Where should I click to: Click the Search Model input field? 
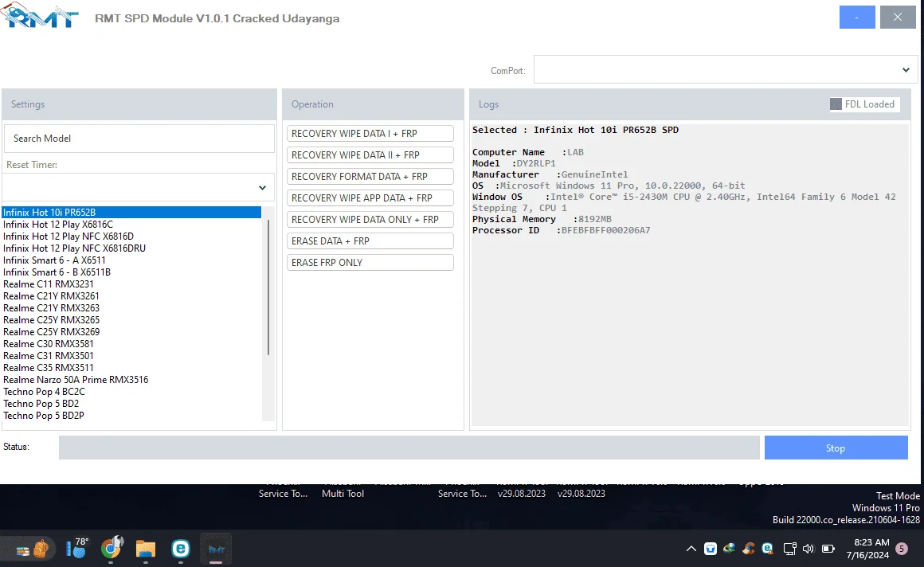[139, 139]
